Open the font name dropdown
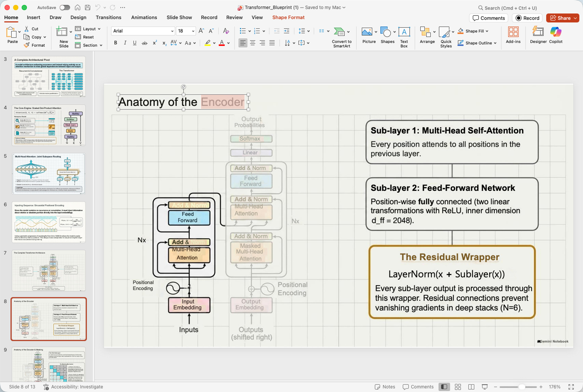 pos(172,31)
